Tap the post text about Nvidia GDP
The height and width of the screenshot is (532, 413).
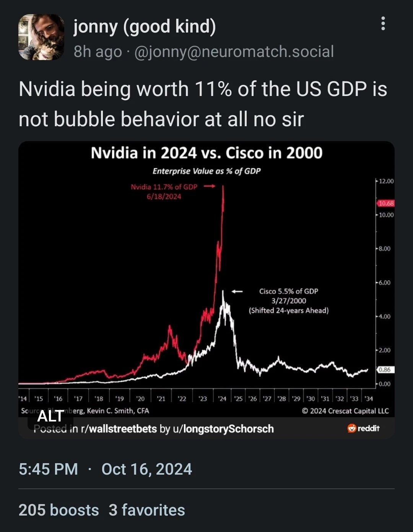click(203, 104)
